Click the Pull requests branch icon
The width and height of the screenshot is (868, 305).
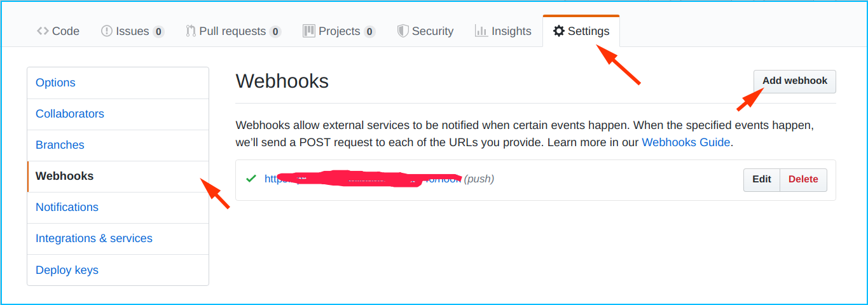click(191, 31)
